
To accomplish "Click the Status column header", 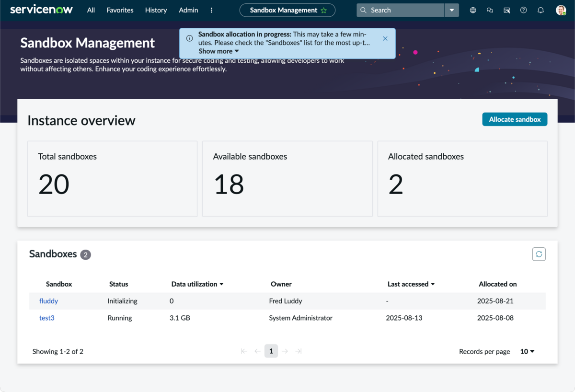I will coord(118,284).
